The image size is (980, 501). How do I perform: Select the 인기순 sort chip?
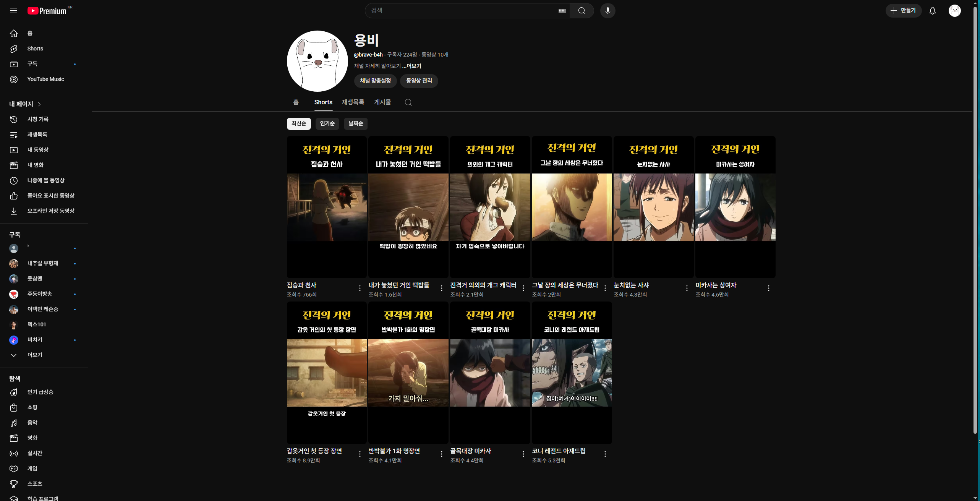click(327, 123)
